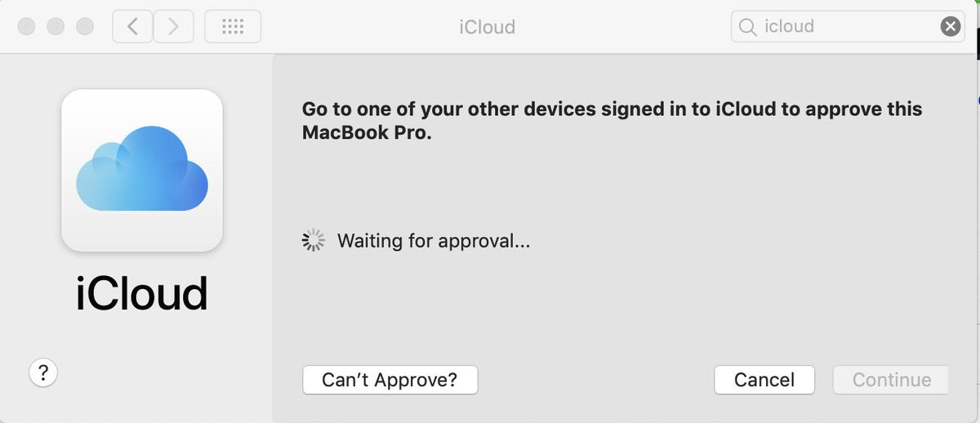Screen dimensions: 980x423
Task: Click the greyed-out Continue button
Action: (x=891, y=380)
